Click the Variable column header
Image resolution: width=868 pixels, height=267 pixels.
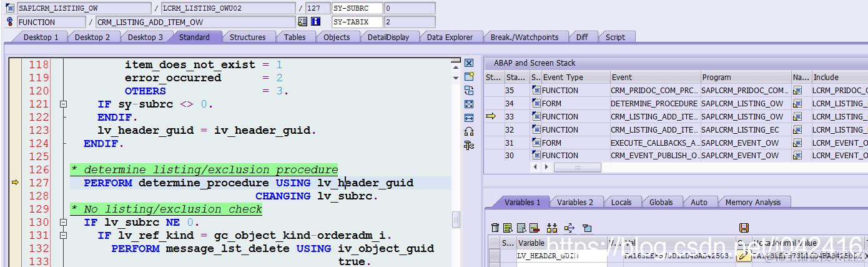click(561, 243)
